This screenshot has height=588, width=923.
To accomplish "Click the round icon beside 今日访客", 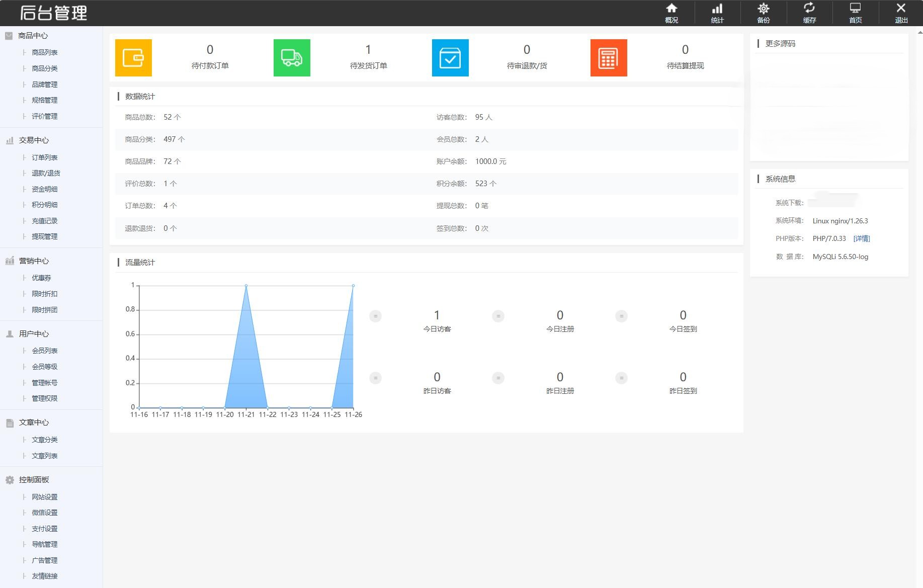I will click(375, 316).
